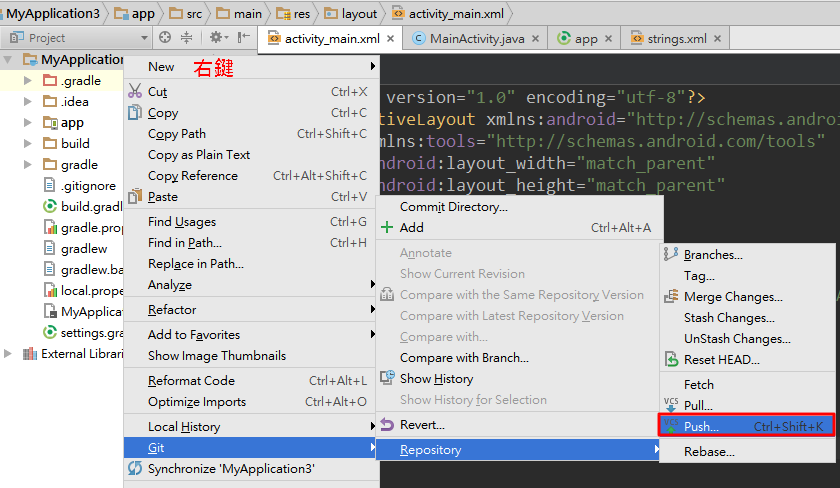The height and width of the screenshot is (488, 840).
Task: Open the New submenu
Action: 252,66
